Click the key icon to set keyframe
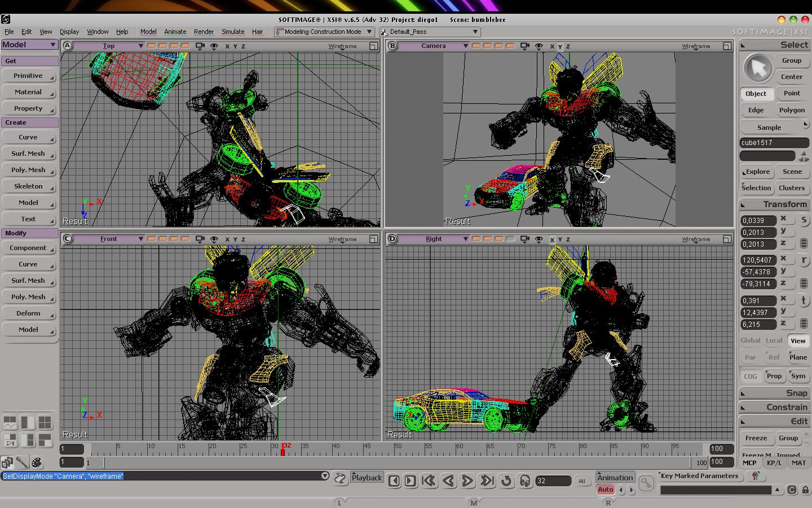Image resolution: width=812 pixels, height=508 pixels. pos(646,483)
